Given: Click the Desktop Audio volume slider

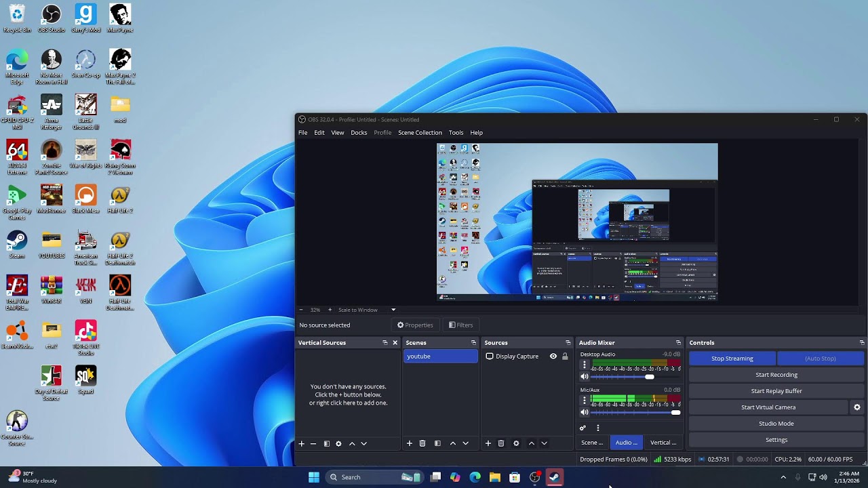Looking at the screenshot, I should point(635,377).
